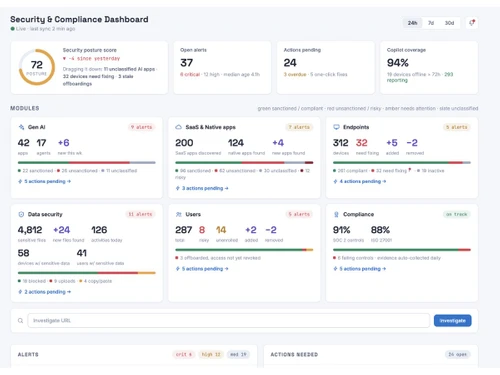
Task: Click 14 unenrolled users count
Action: (x=221, y=230)
